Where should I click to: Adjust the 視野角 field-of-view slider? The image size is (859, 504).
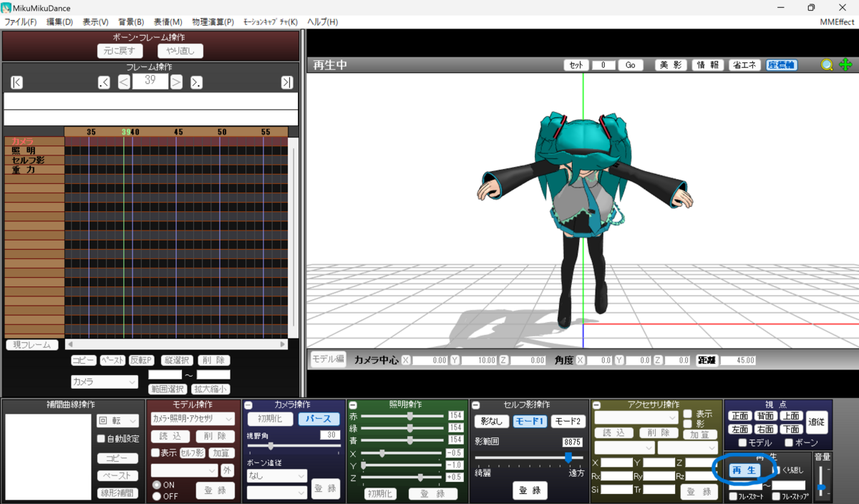coord(270,446)
